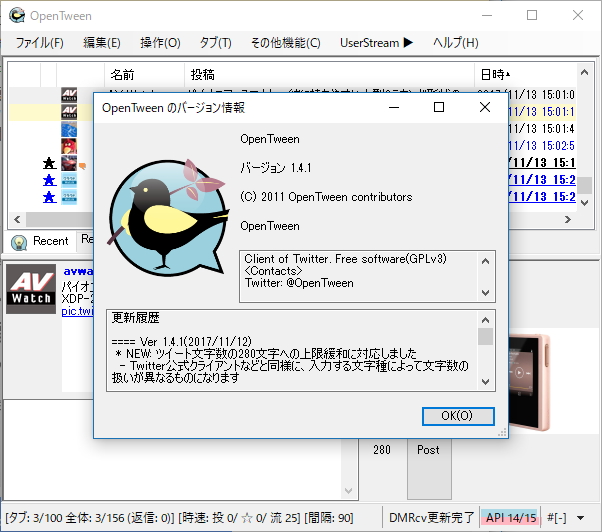The width and height of the screenshot is (602, 532).
Task: Open the 編集(E) menu
Action: coord(102,43)
